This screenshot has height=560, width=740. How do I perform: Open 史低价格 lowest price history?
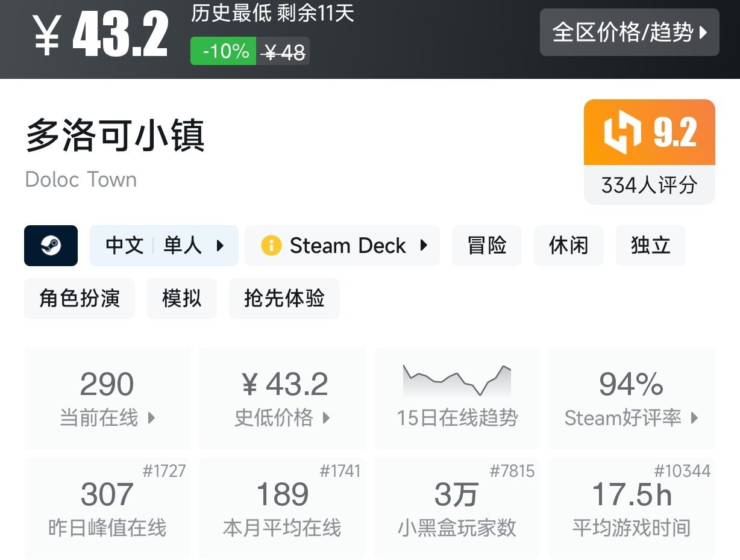pyautogui.click(x=282, y=398)
